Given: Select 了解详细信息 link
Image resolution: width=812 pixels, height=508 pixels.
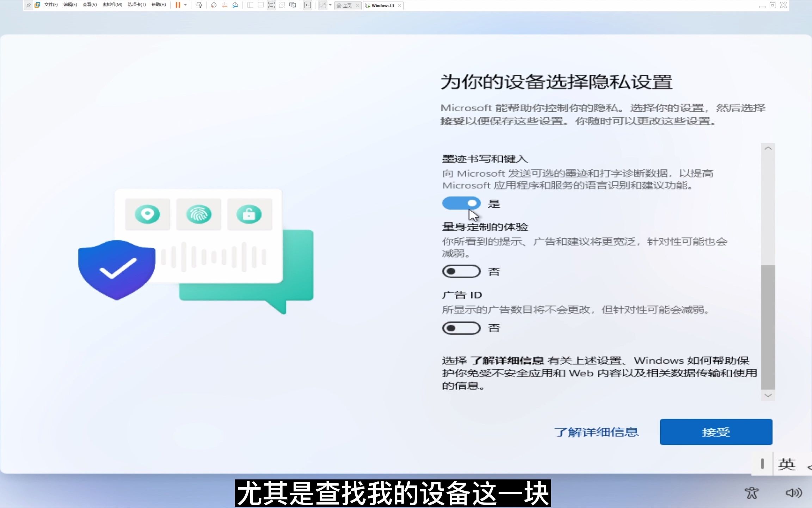Looking at the screenshot, I should pos(597,432).
